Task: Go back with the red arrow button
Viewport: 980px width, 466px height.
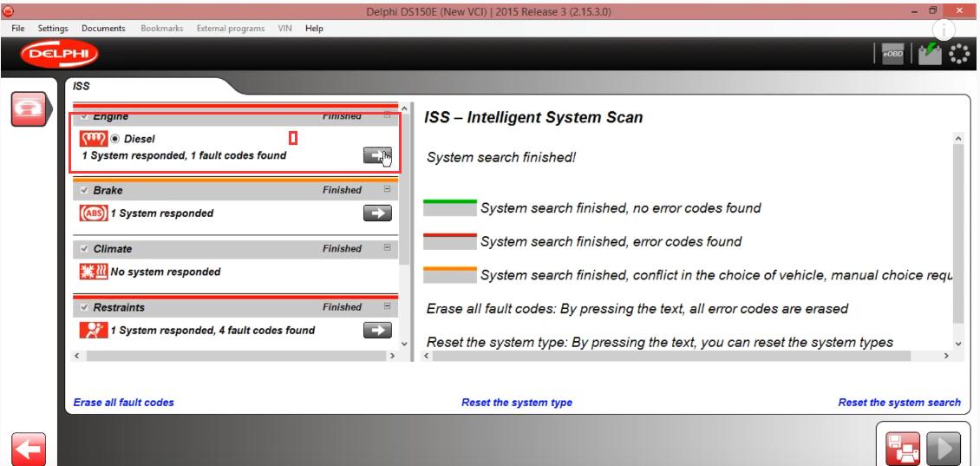Action: pyautogui.click(x=28, y=450)
